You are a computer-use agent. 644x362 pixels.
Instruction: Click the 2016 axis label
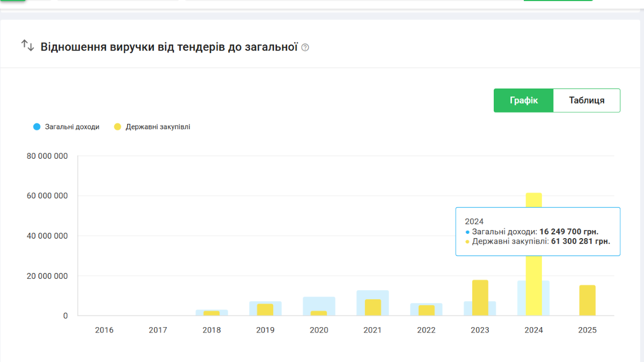[x=104, y=330]
